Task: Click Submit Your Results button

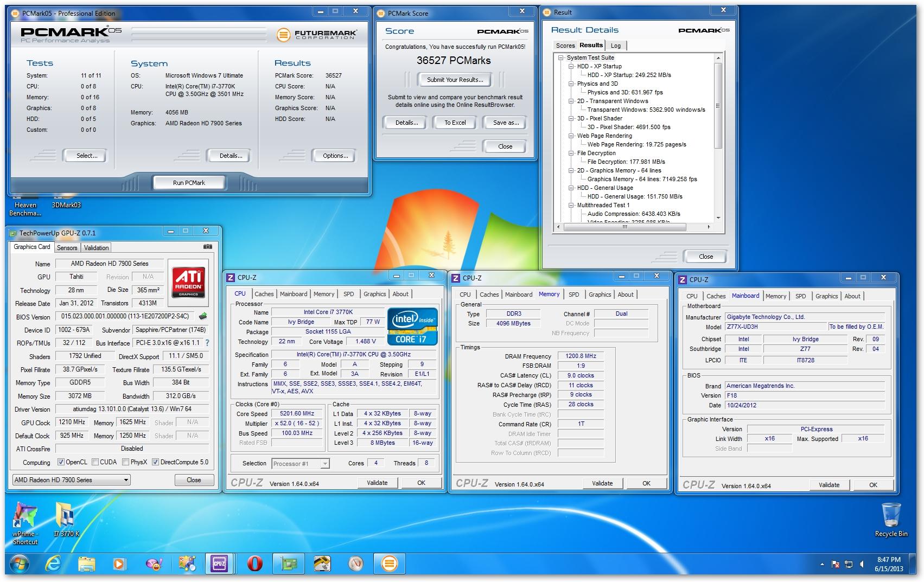Action: 455,80
